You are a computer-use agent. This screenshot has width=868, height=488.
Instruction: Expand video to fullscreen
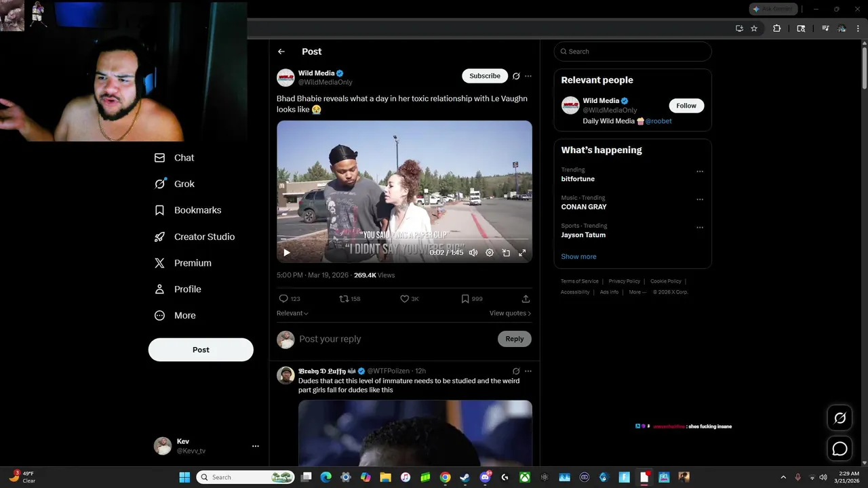[522, 253]
